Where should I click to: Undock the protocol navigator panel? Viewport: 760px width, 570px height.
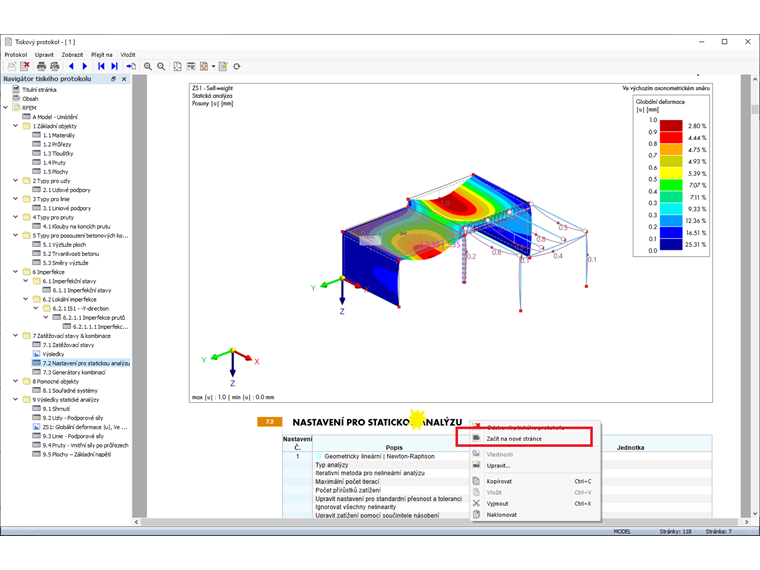coord(113,79)
